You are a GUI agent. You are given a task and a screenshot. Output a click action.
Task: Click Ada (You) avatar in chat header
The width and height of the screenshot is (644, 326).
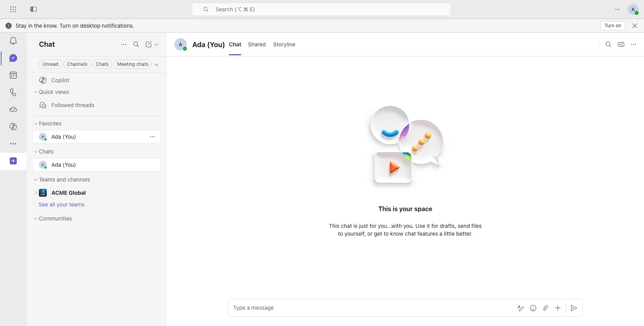[181, 44]
